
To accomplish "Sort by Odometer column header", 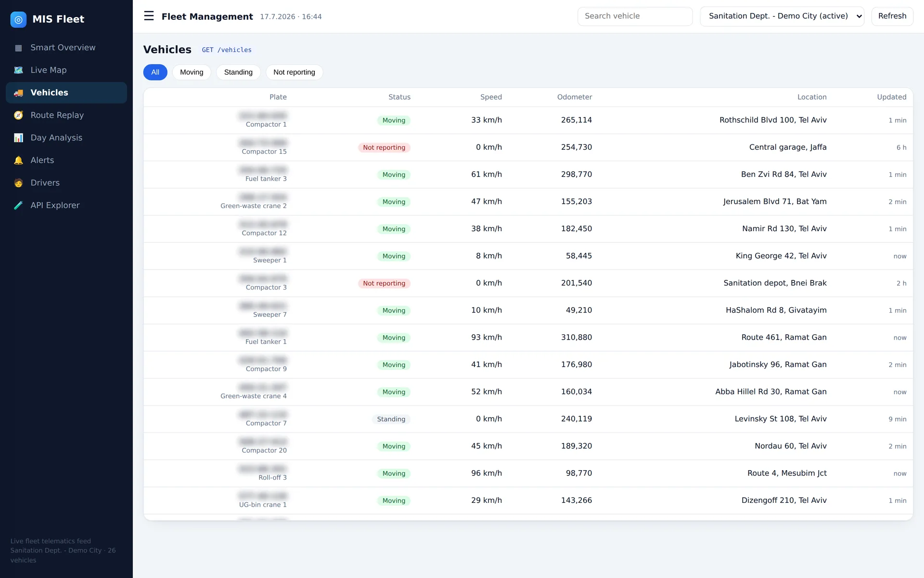I will (x=575, y=97).
